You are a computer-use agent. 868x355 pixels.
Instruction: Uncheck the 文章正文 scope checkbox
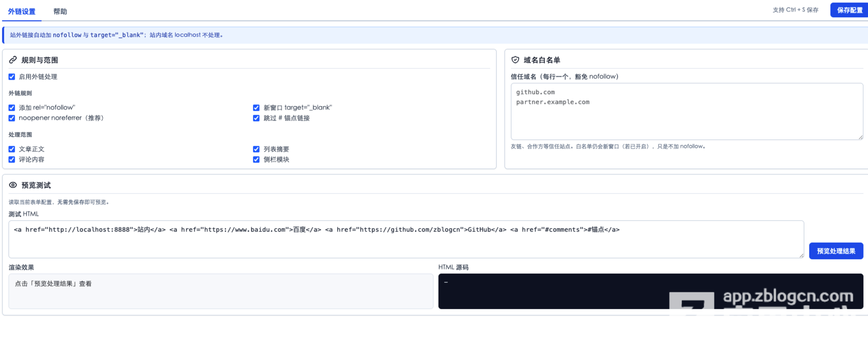(x=12, y=149)
